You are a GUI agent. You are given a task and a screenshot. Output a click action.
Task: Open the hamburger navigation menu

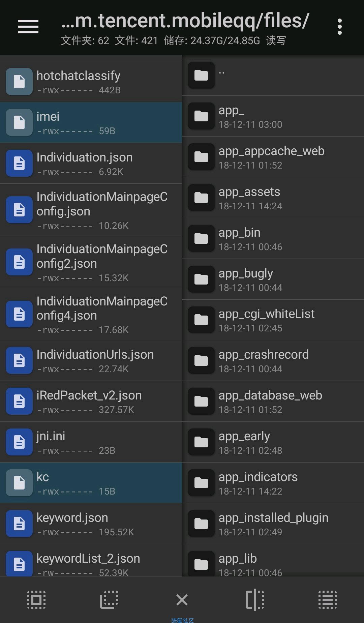click(x=28, y=26)
